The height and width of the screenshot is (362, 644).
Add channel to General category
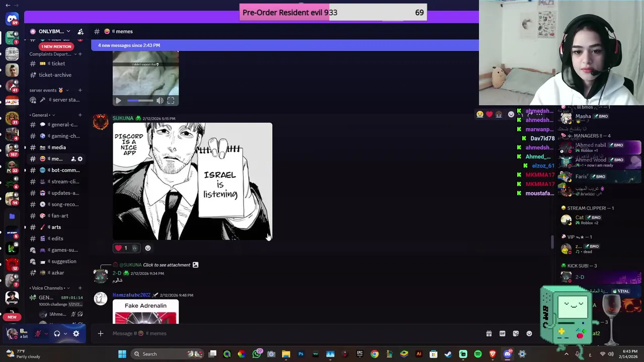pyautogui.click(x=80, y=115)
